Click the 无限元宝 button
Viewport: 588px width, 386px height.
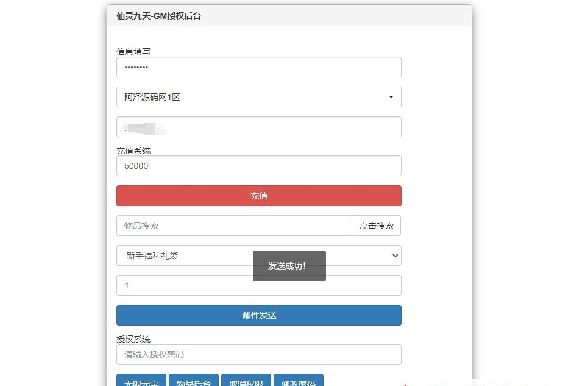point(141,382)
